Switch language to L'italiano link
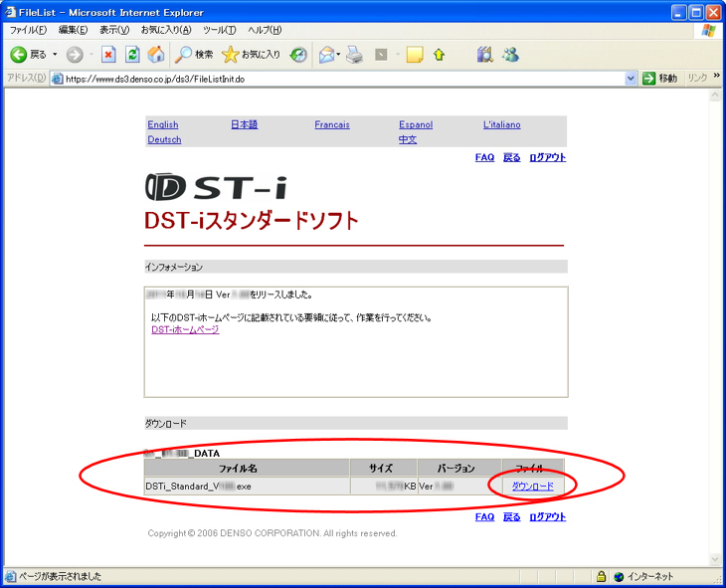The width and height of the screenshot is (726, 588). (x=502, y=124)
